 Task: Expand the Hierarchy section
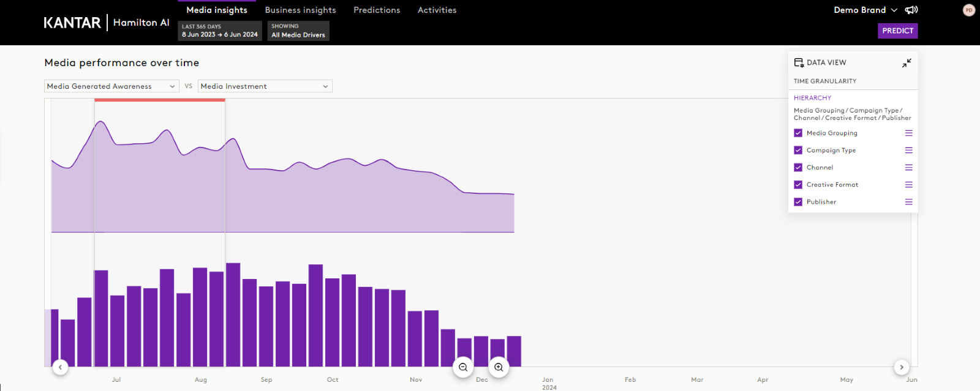[813, 98]
